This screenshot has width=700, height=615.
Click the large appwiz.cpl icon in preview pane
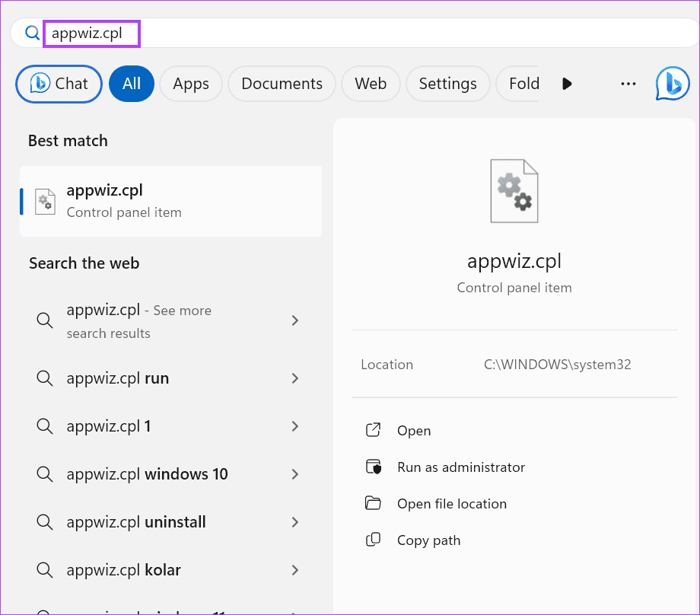tap(514, 191)
